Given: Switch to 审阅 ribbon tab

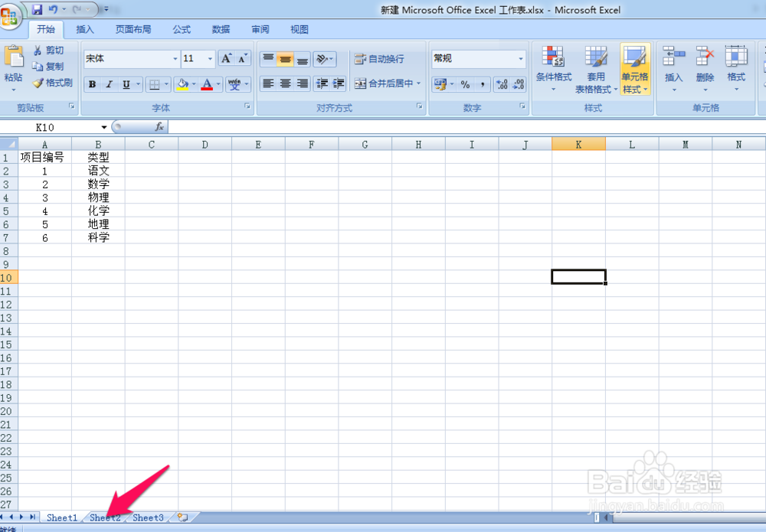Looking at the screenshot, I should coord(260,29).
